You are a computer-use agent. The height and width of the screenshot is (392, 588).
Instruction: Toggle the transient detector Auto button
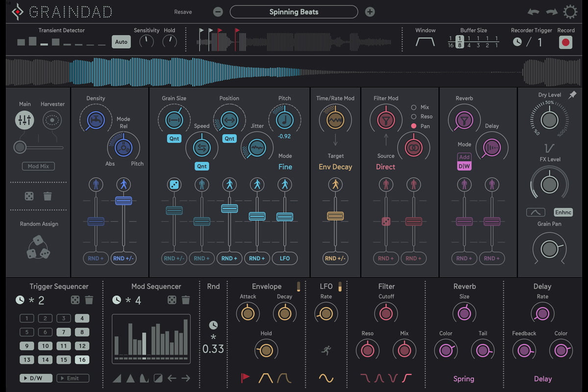click(121, 42)
